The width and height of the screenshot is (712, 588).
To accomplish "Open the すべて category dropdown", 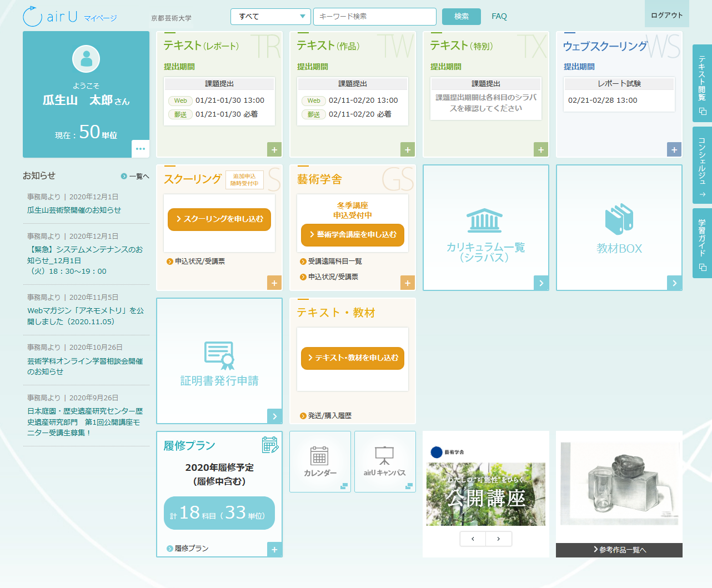I will pos(270,17).
